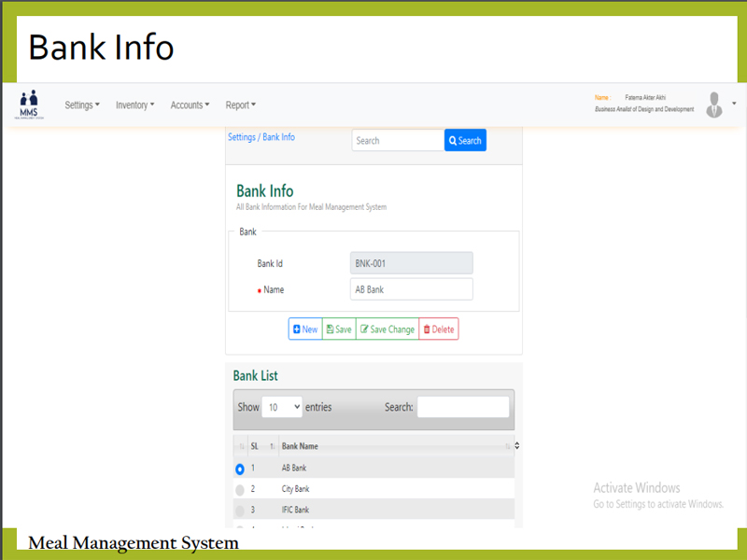The width and height of the screenshot is (747, 560).
Task: Click New to add a bank
Action: 305,329
